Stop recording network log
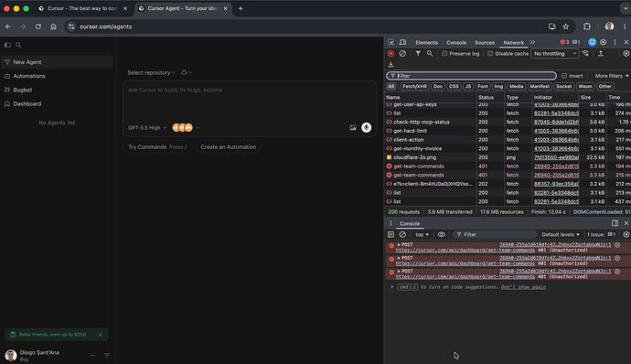Image resolution: width=631 pixels, height=364 pixels. point(390,54)
